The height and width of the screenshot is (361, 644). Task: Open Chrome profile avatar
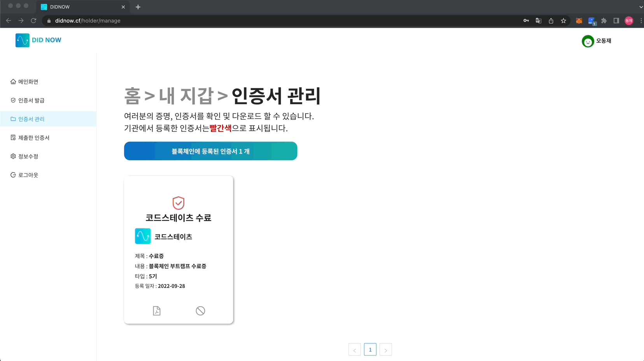click(629, 21)
